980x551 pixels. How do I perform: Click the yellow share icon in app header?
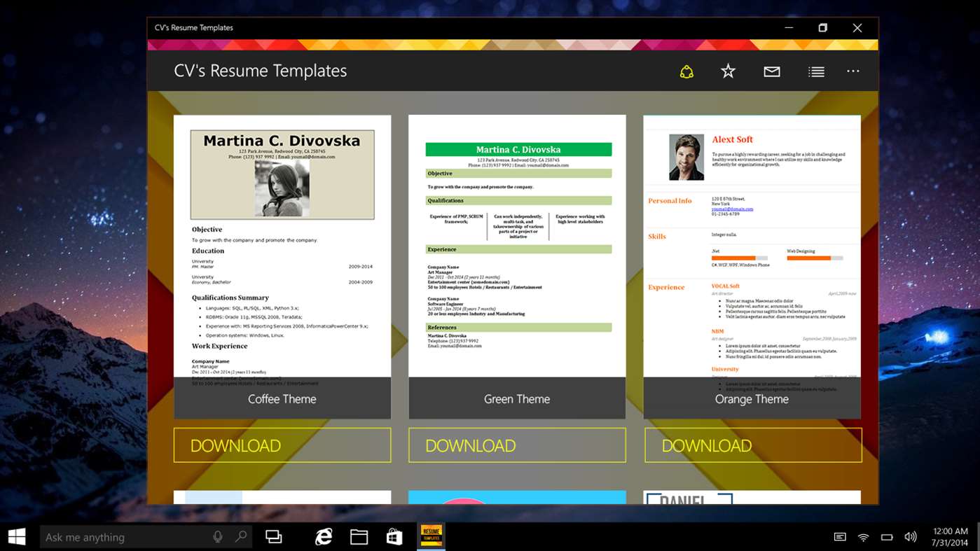point(686,71)
